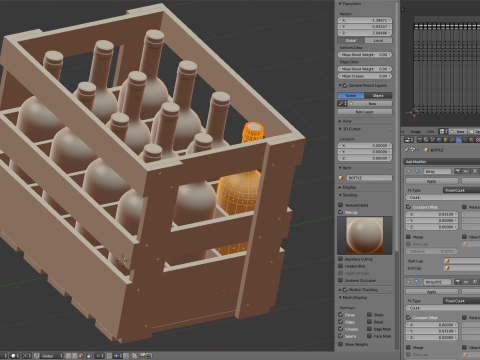Open Fit Type dropdown of first Array modifier
Image resolution: width=480 pixels, height=360 pixels.
click(462, 190)
